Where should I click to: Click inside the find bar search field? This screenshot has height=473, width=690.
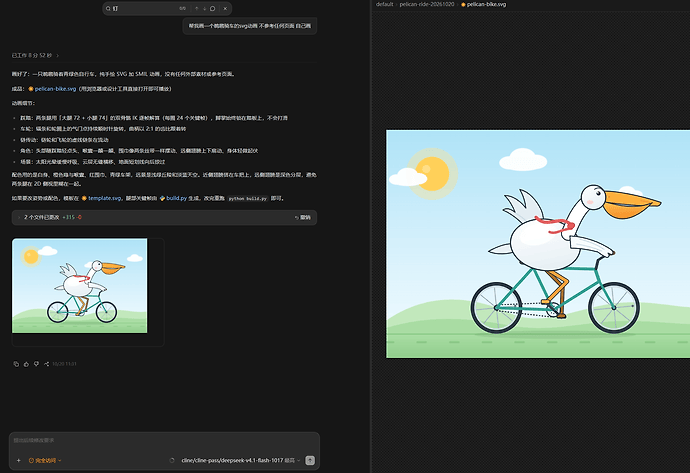click(144, 8)
